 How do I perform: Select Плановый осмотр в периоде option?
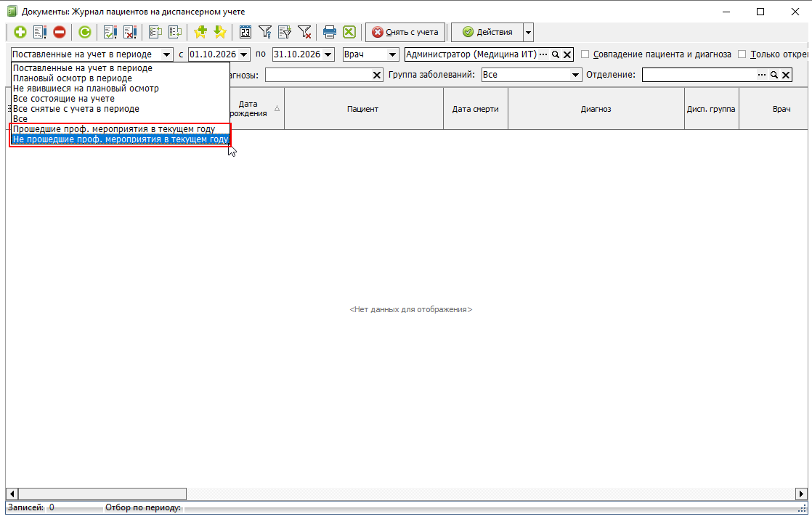pyautogui.click(x=120, y=78)
